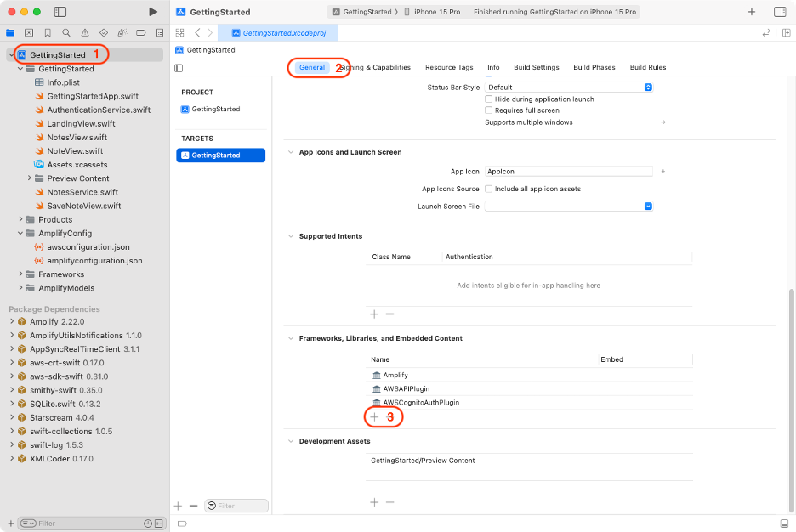Screen dimensions: 796x532
Task: Toggle the navigator sidebar panel icon
Action: tap(60, 12)
